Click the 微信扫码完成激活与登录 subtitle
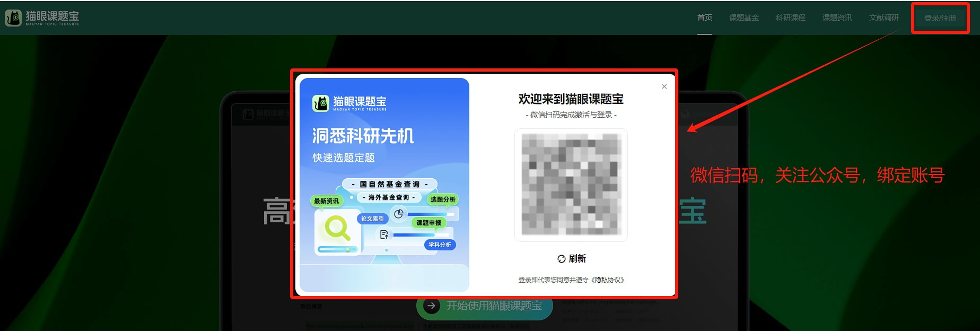 571,115
